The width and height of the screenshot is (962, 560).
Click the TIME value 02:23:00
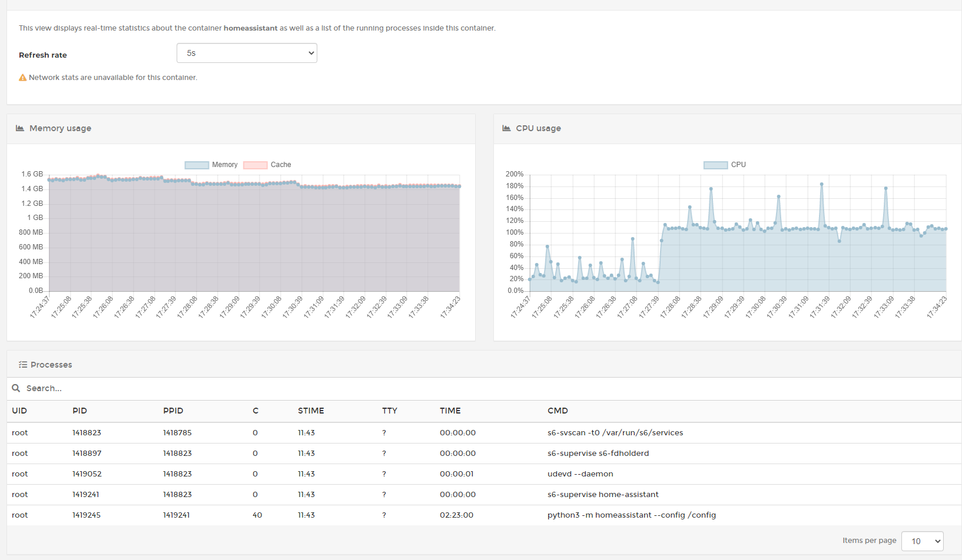pos(456,515)
